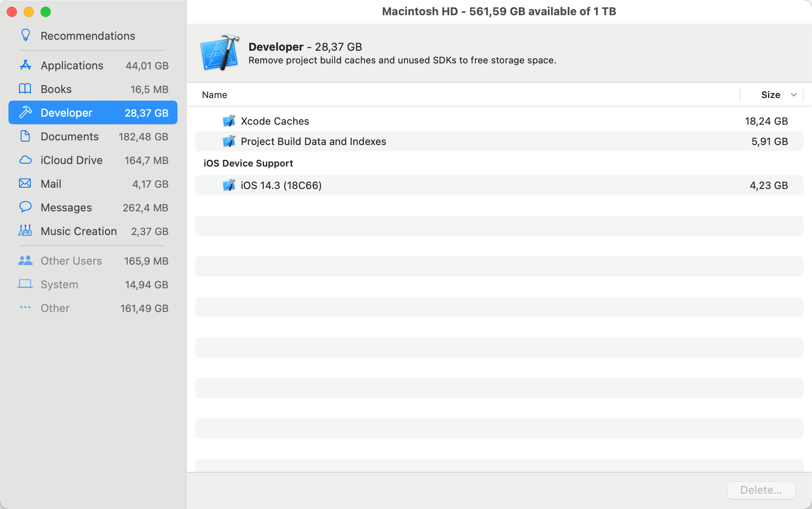This screenshot has width=812, height=509.
Task: Click Other Users in sidebar
Action: pos(93,261)
